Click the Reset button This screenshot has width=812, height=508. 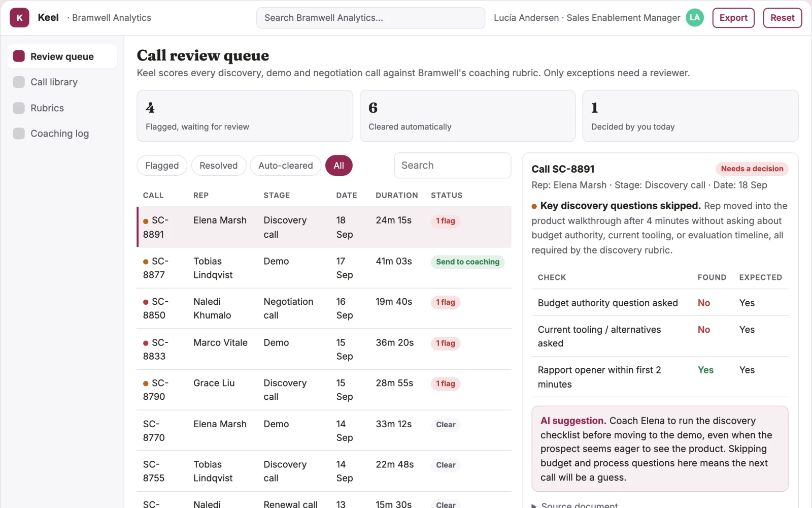tap(782, 18)
